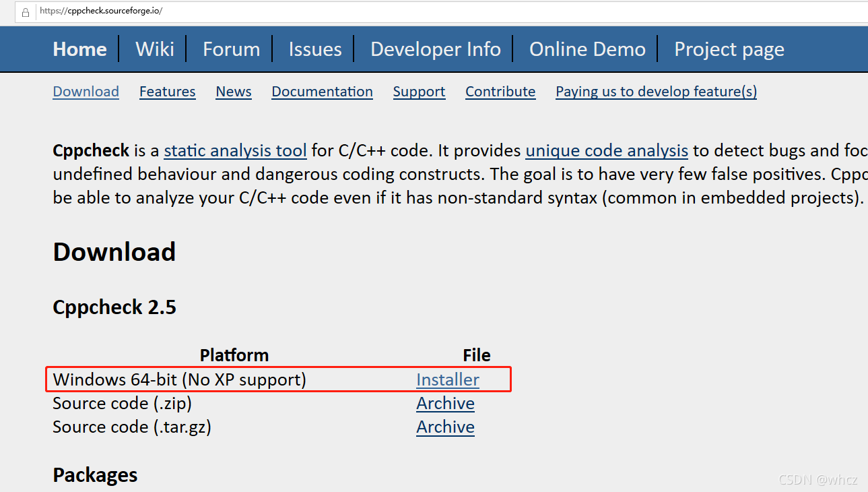Screen dimensions: 868x492
Task: Open Developer Info from the top menu
Action: click(x=436, y=49)
